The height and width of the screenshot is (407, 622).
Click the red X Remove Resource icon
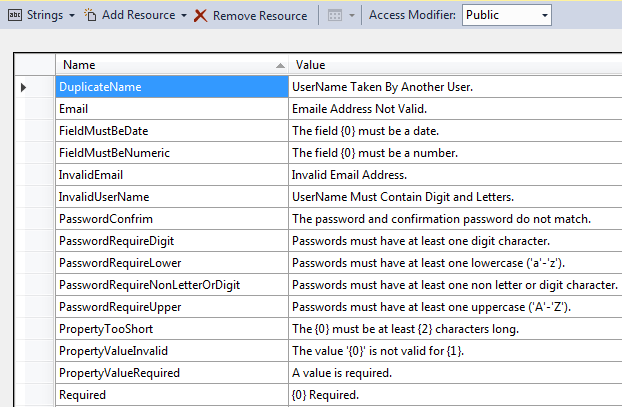201,16
